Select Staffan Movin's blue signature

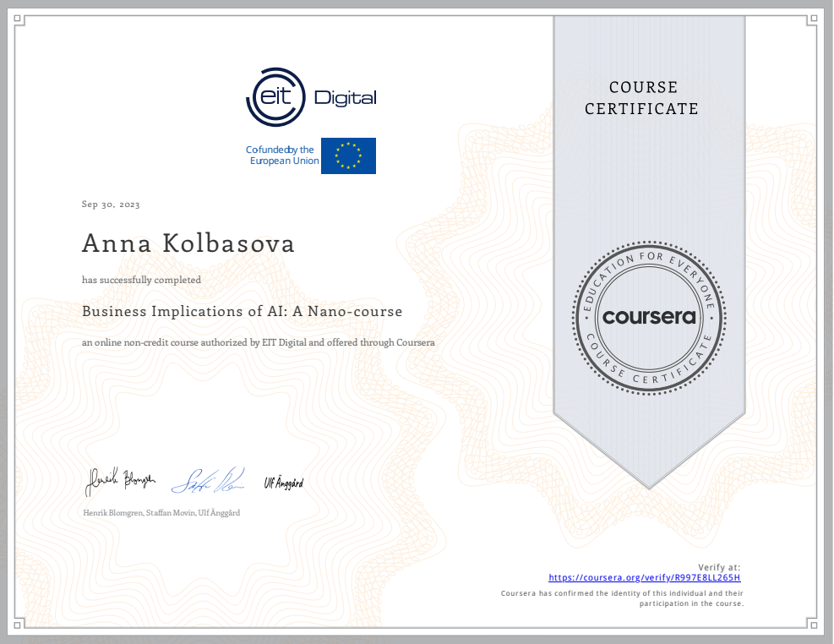coord(208,481)
